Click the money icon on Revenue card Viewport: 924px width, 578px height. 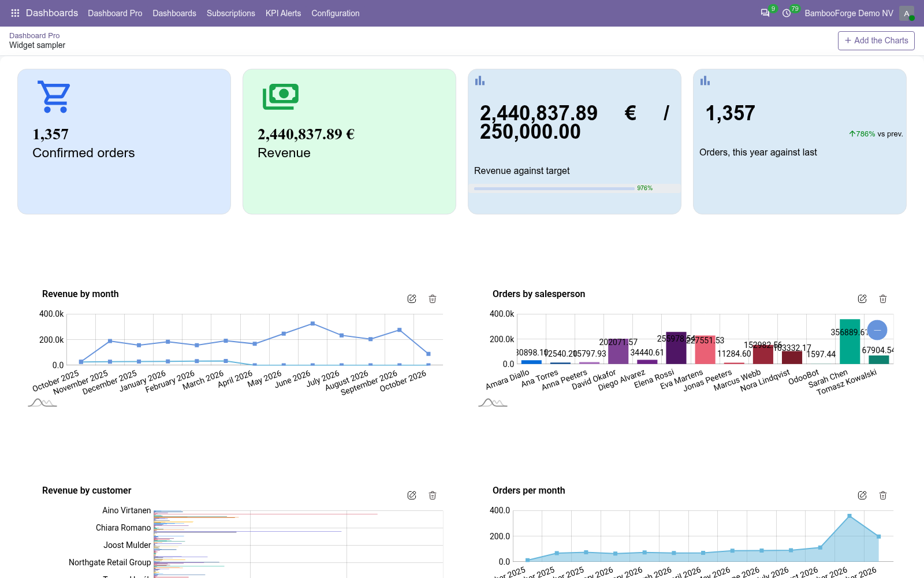[281, 97]
